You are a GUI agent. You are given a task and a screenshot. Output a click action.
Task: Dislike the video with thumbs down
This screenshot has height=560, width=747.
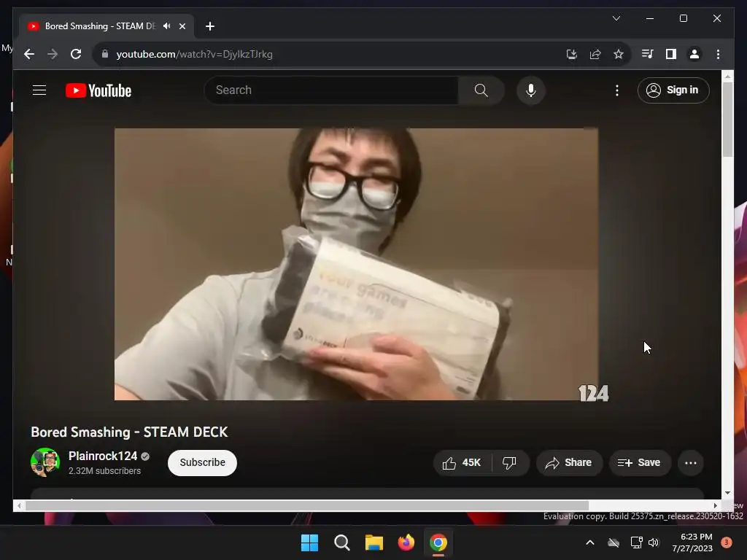tap(509, 462)
